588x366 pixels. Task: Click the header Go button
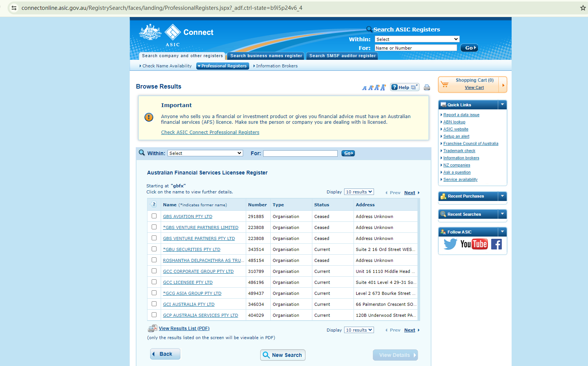point(469,48)
